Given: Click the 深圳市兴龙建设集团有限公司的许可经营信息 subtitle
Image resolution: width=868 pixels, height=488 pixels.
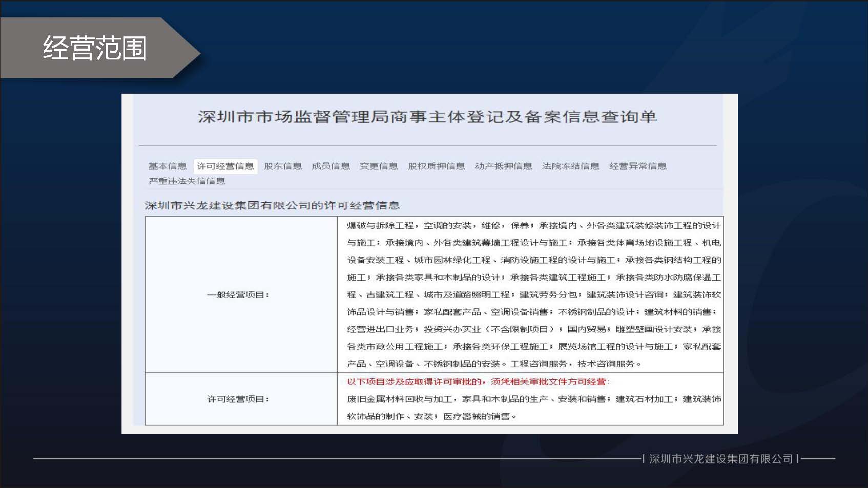Looking at the screenshot, I should (272, 205).
